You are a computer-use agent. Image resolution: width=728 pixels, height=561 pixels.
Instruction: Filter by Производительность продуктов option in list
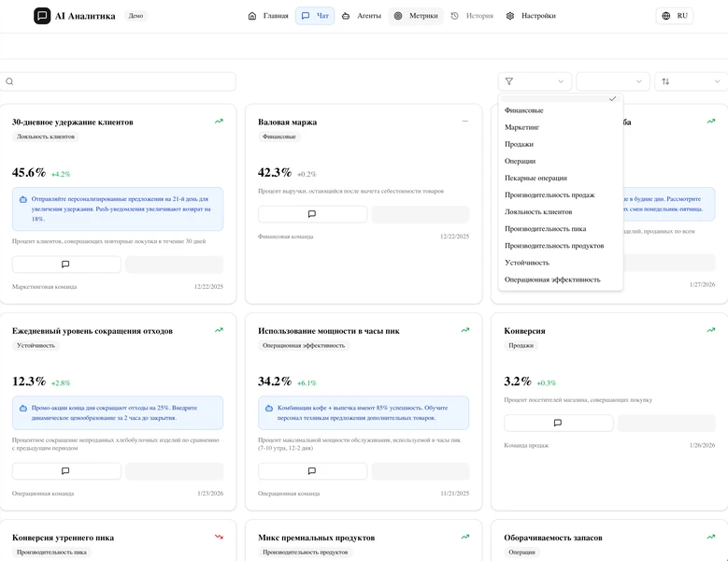561,246
